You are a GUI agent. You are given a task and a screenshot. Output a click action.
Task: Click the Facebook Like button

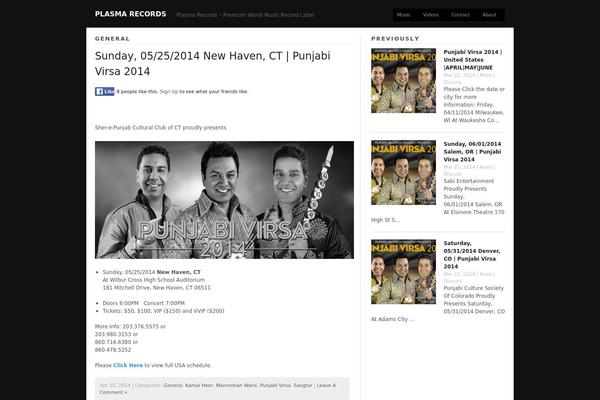[x=104, y=91]
